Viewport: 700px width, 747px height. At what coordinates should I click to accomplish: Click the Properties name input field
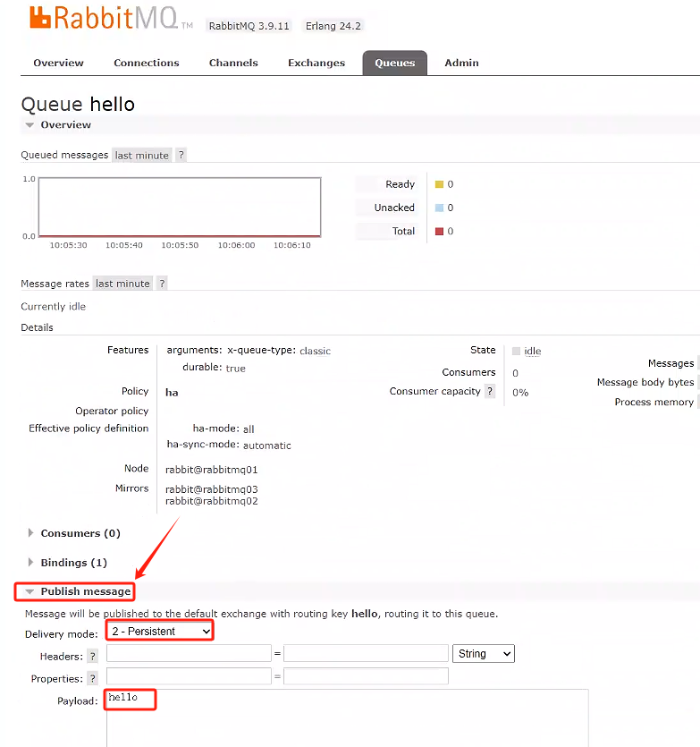point(189,676)
